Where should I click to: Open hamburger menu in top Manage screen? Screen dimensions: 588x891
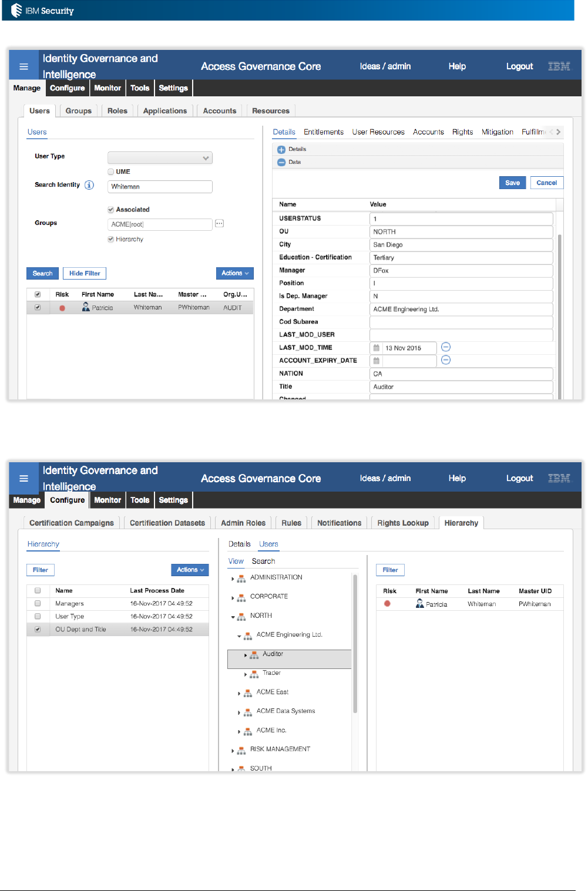tap(23, 66)
